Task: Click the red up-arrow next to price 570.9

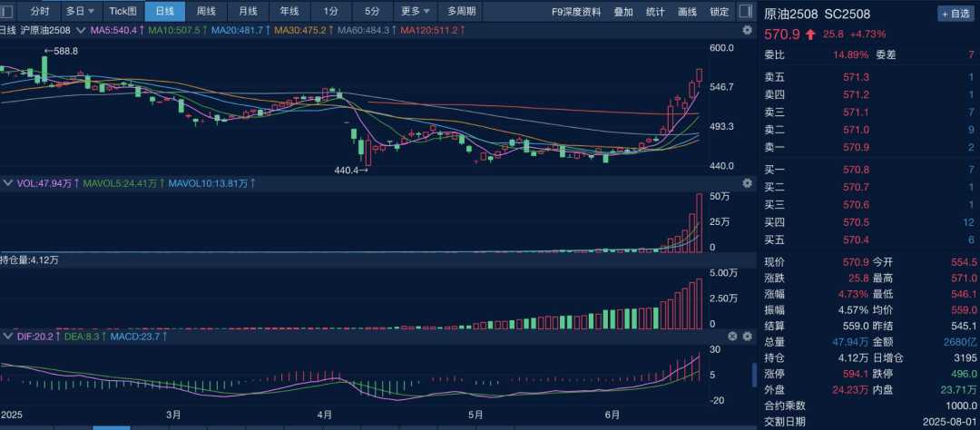Action: click(x=810, y=34)
